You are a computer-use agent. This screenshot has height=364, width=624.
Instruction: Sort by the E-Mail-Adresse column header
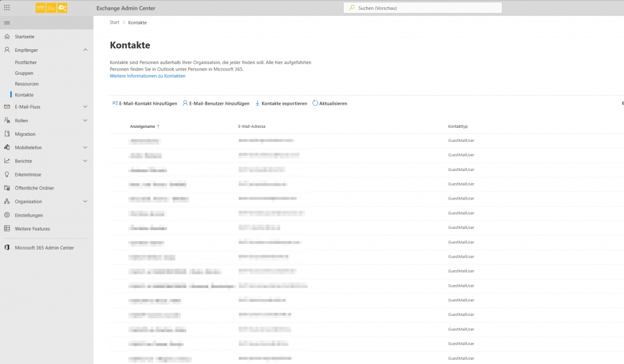coord(252,127)
